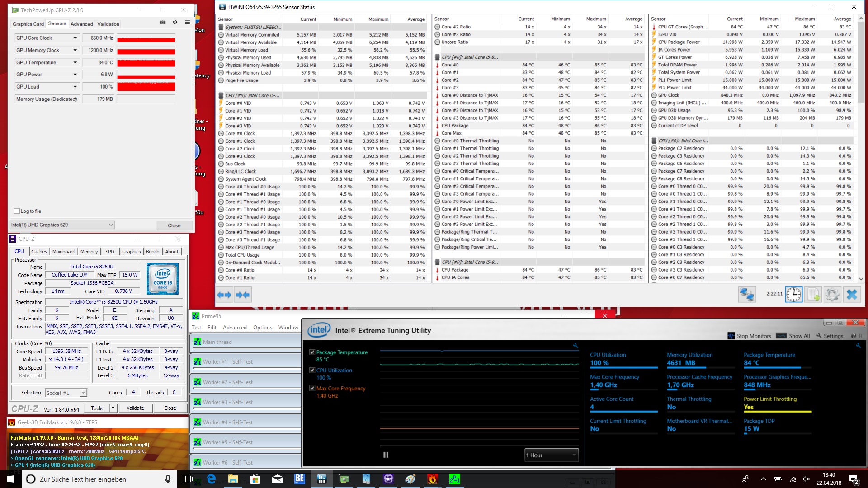This screenshot has height=488, width=868.
Task: Click the GPU-Z screenshot camera icon
Action: 163,22
